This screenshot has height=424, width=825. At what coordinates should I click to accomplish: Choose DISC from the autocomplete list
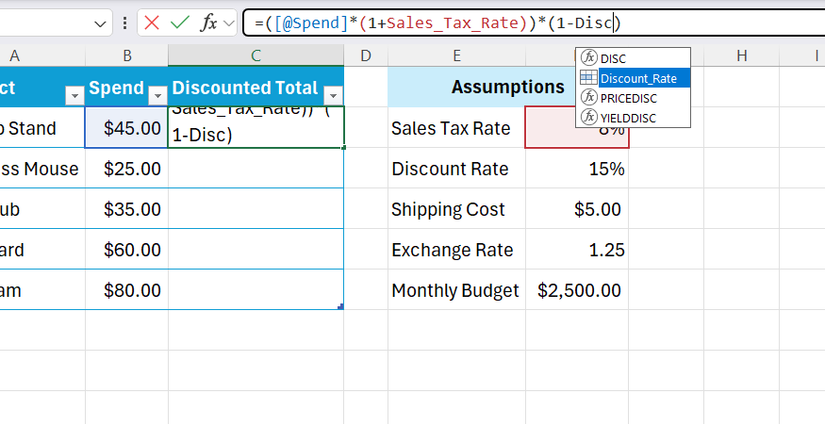click(x=633, y=58)
